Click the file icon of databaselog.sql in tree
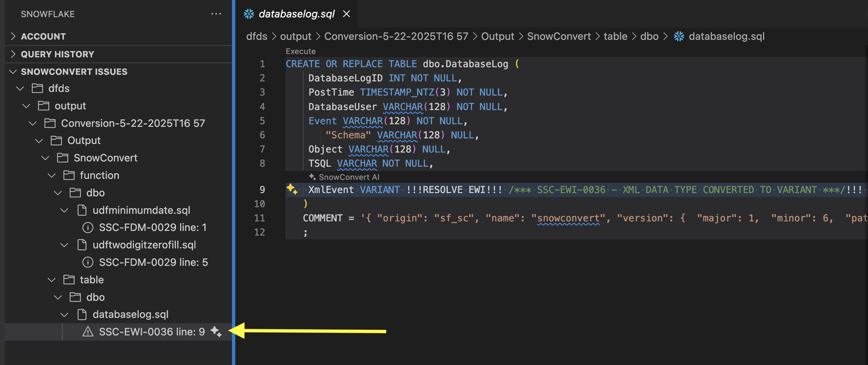Viewport: 868px width, 365px height. (x=82, y=314)
